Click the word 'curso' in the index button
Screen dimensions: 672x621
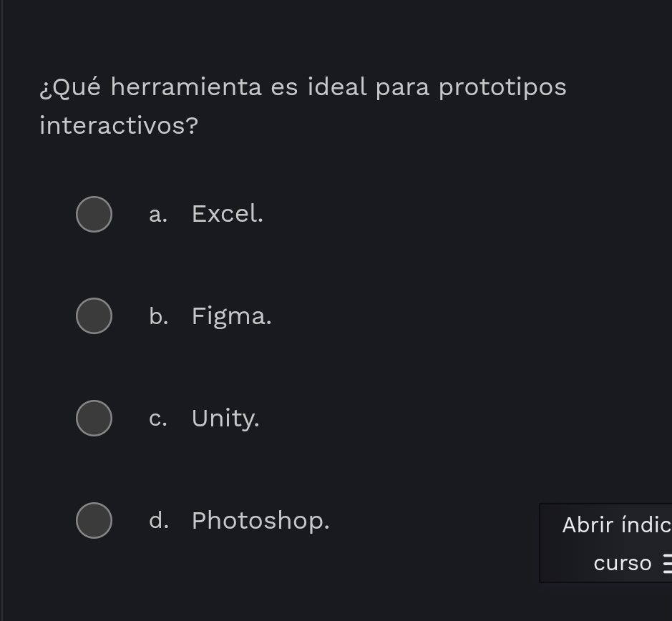point(622,564)
